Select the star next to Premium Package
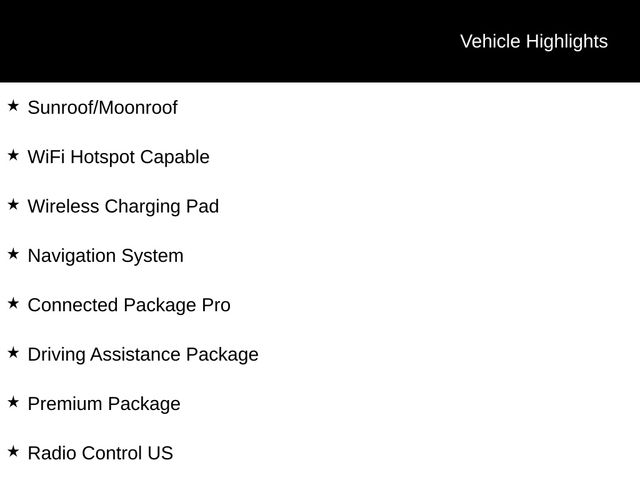Screen dimensions: 640x480 (x=13, y=402)
